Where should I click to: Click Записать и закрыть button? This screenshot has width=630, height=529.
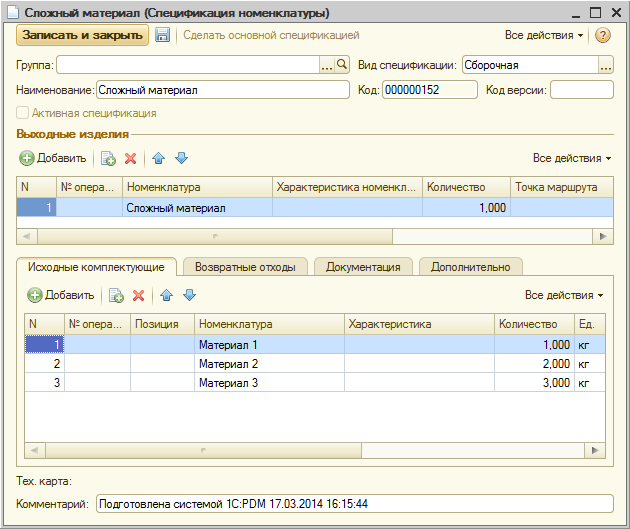click(x=82, y=35)
